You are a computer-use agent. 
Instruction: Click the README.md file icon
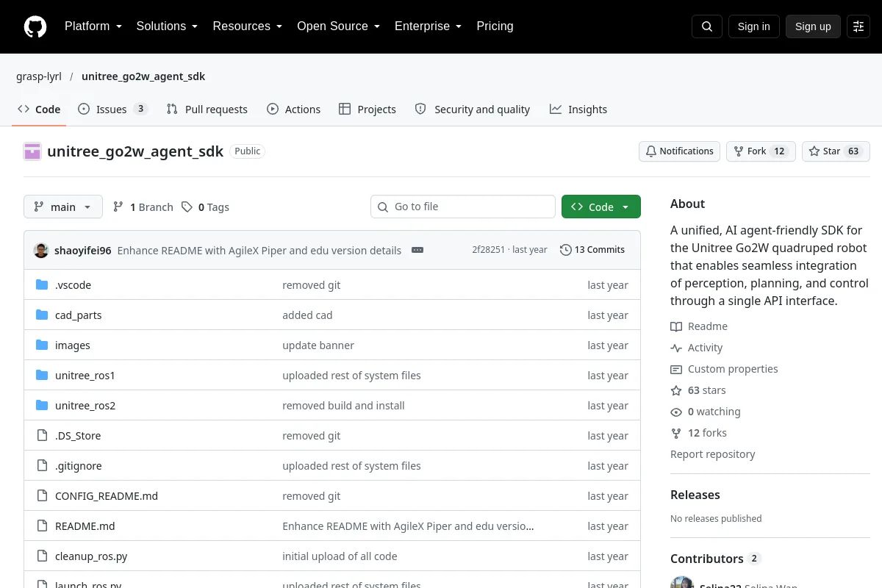[42, 526]
